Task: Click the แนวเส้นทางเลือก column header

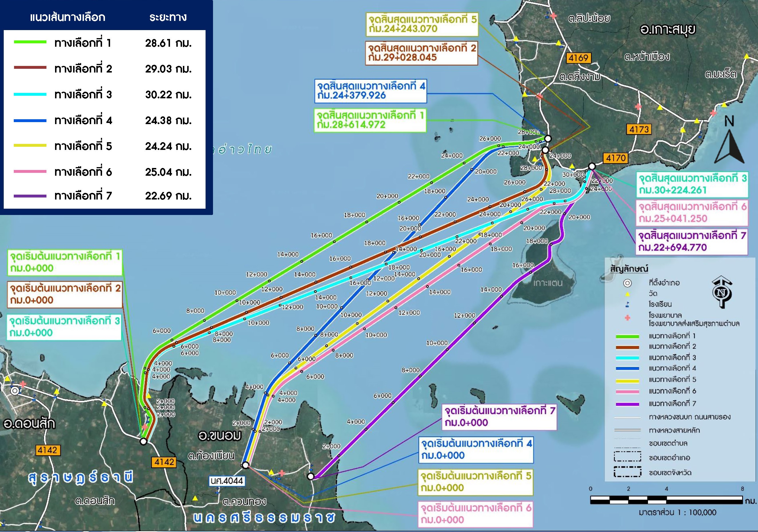Action: click(x=67, y=17)
